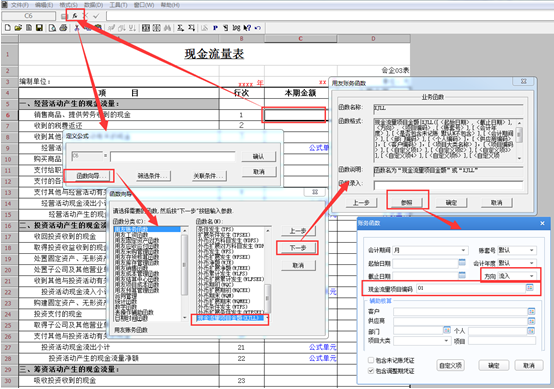Click the 现金流量项目编码 input field
The height and width of the screenshot is (389, 554).
(x=471, y=288)
